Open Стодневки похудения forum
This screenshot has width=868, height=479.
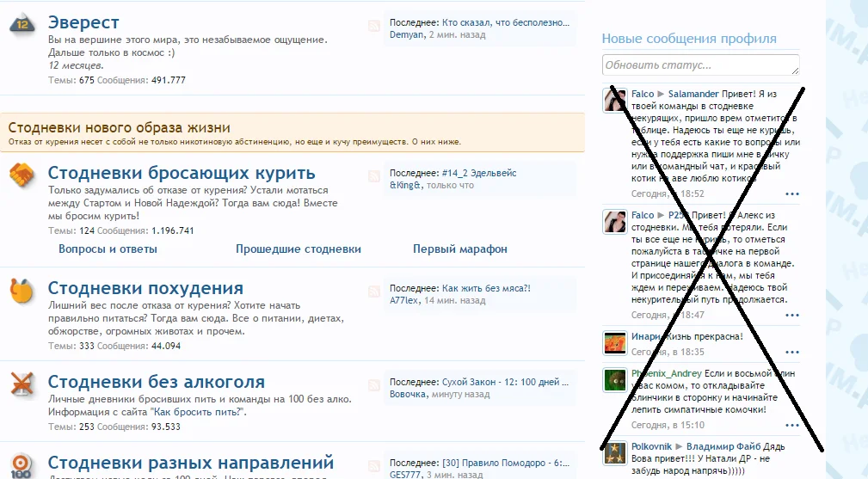tap(145, 287)
